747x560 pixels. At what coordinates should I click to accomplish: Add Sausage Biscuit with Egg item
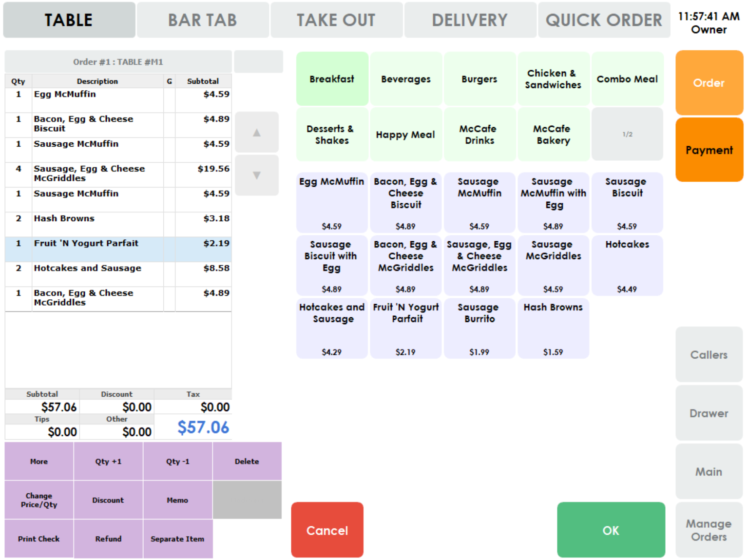[x=332, y=265]
